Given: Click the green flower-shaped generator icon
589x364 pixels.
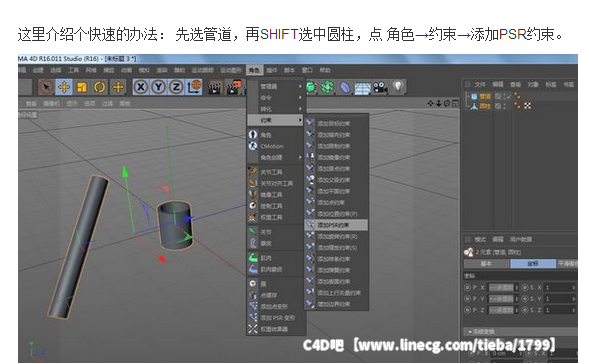Looking at the screenshot, I should pyautogui.click(x=328, y=87).
